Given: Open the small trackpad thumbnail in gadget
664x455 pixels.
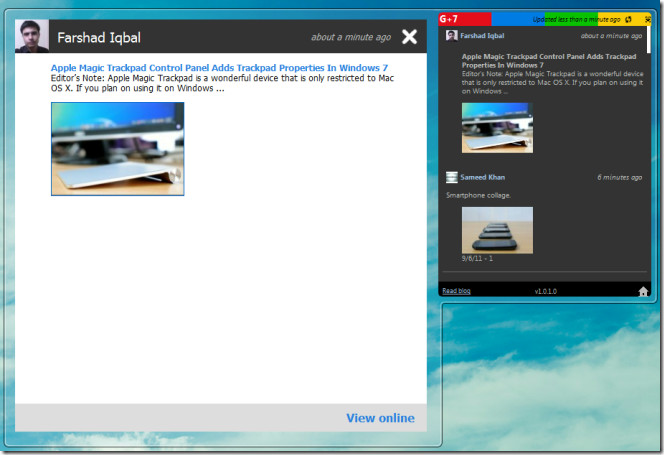Looking at the screenshot, I should pyautogui.click(x=497, y=128).
